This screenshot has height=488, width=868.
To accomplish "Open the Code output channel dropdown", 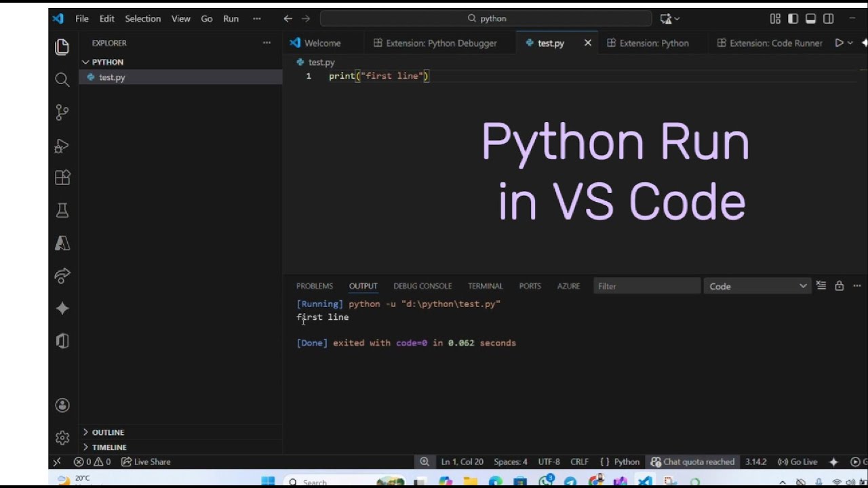I will (x=757, y=286).
